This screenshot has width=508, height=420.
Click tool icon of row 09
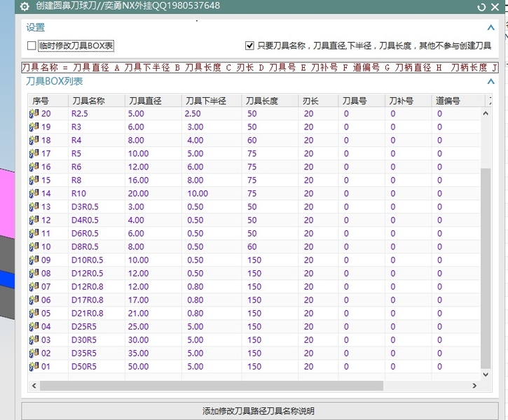[34, 260]
